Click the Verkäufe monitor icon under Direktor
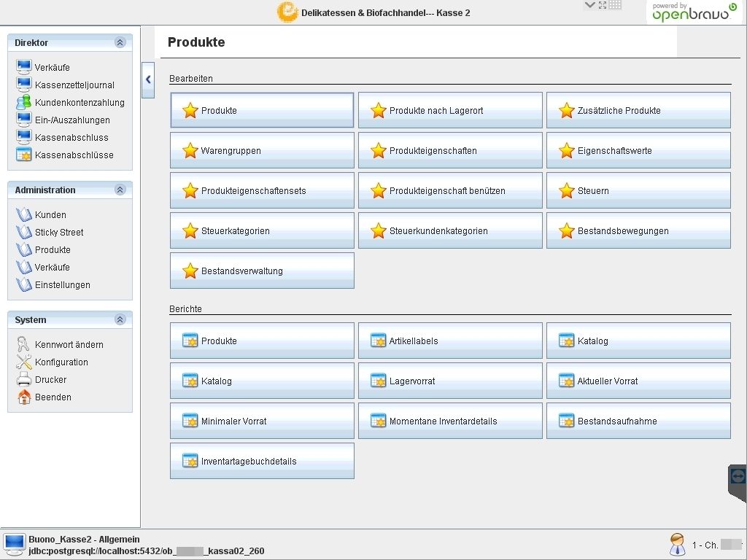The width and height of the screenshot is (747, 560). (x=24, y=67)
